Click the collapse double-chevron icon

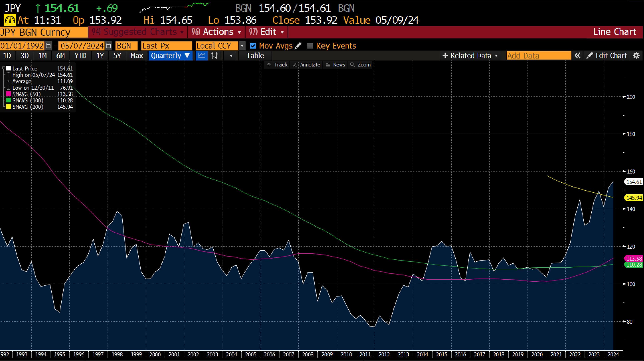point(577,56)
